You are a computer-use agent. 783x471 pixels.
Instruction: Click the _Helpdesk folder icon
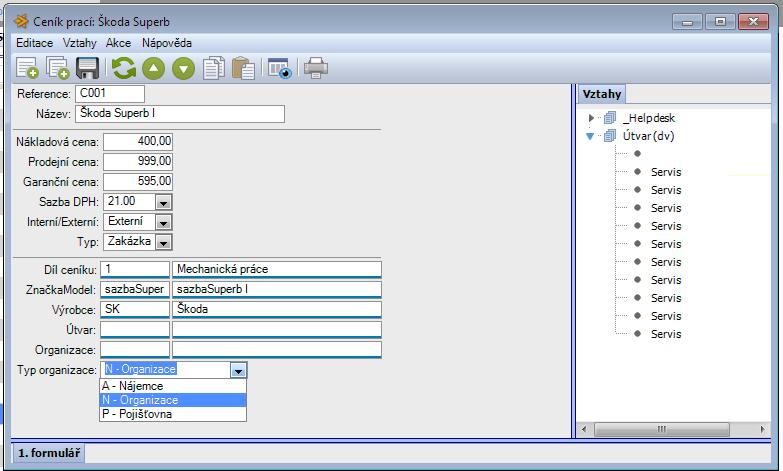pyautogui.click(x=610, y=118)
